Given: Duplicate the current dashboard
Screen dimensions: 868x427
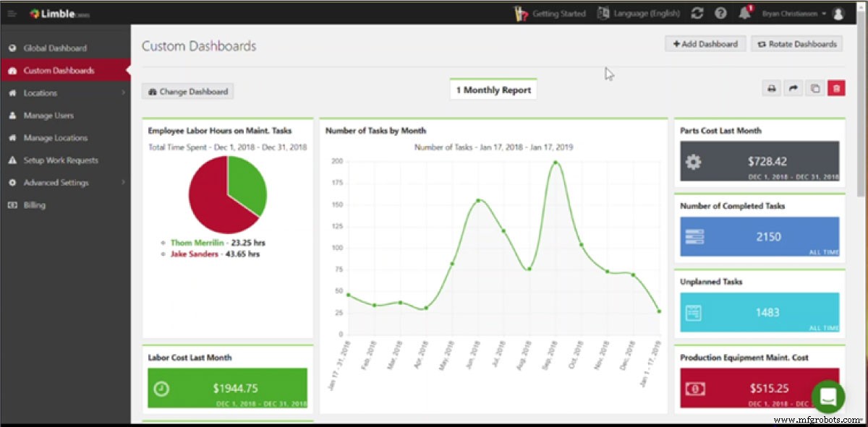Looking at the screenshot, I should 814,87.
